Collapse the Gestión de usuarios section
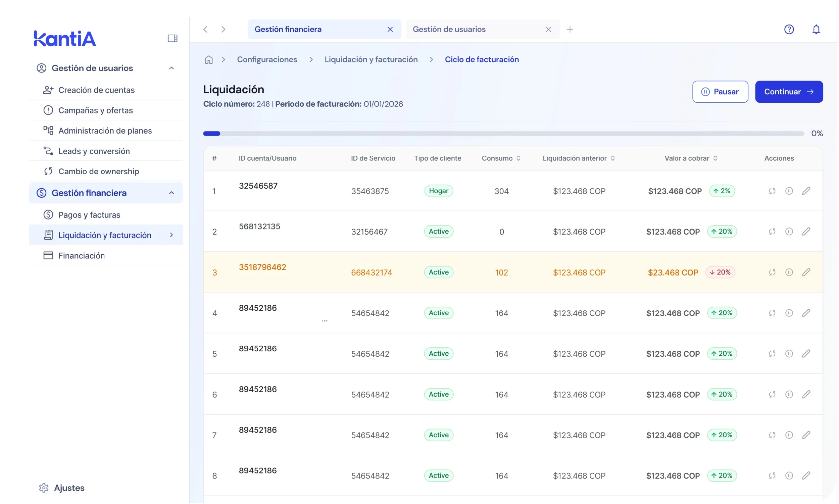Viewport: 839px width, 504px height. [171, 68]
